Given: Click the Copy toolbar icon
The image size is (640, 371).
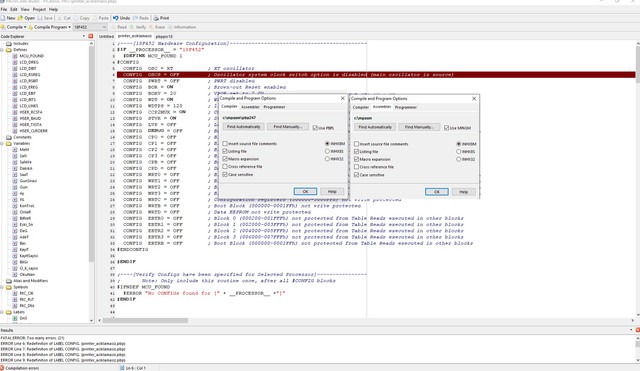Looking at the screenshot, I should (x=76, y=18).
